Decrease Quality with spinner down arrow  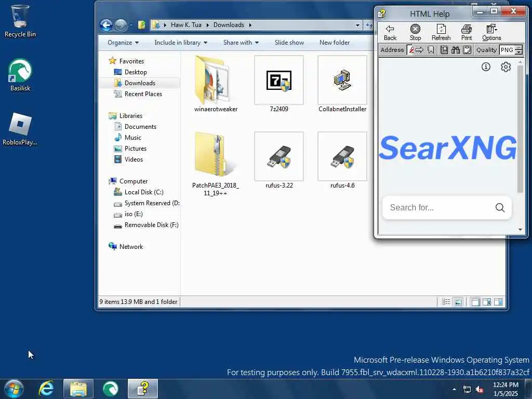(518, 52)
